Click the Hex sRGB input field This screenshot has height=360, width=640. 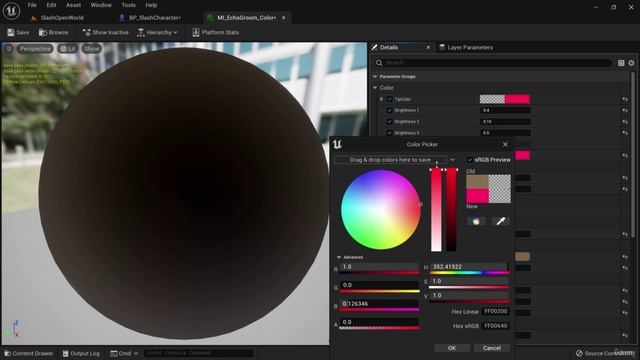(x=496, y=326)
